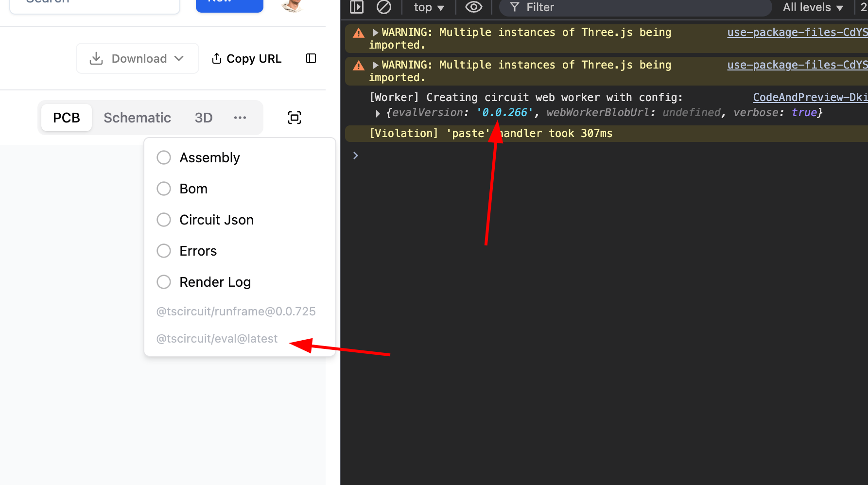The width and height of the screenshot is (868, 485).
Task: Click the '0.0.266' evalVersion value
Action: [504, 112]
